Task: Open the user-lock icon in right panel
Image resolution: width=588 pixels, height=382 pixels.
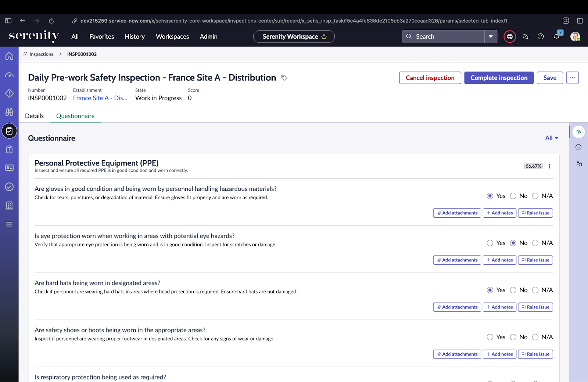Action: tap(579, 164)
